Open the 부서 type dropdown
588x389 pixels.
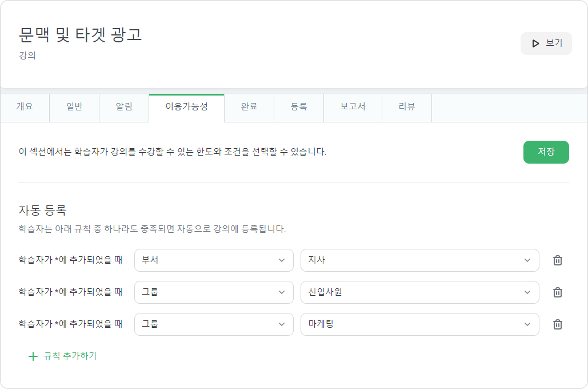point(214,260)
